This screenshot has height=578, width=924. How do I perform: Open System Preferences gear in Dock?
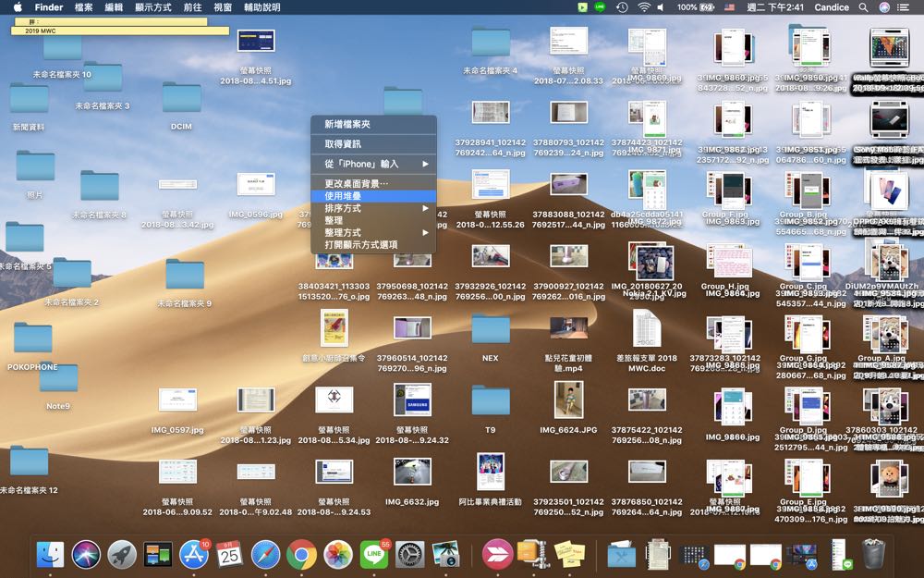[x=410, y=554]
